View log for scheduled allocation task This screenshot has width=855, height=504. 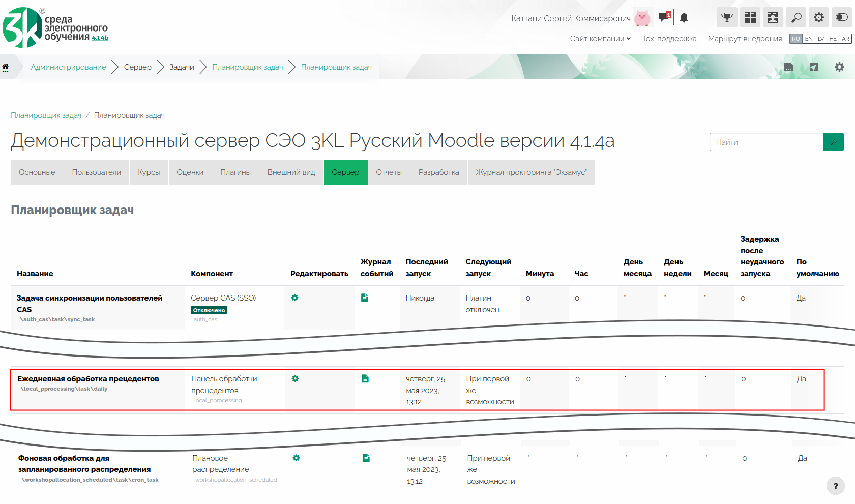(366, 458)
